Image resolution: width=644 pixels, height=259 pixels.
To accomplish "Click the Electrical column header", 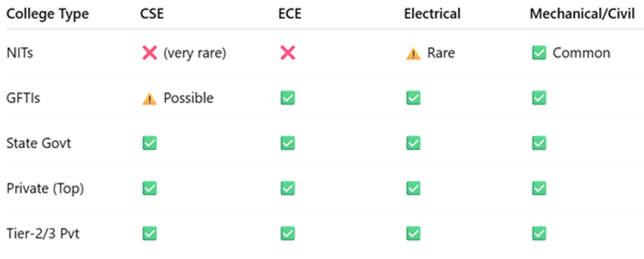I will [x=432, y=14].
